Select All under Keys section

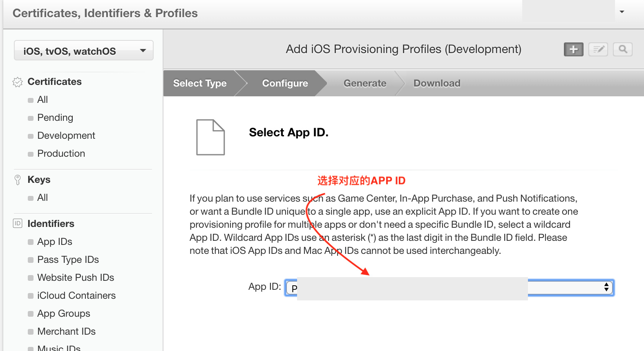[x=42, y=198]
